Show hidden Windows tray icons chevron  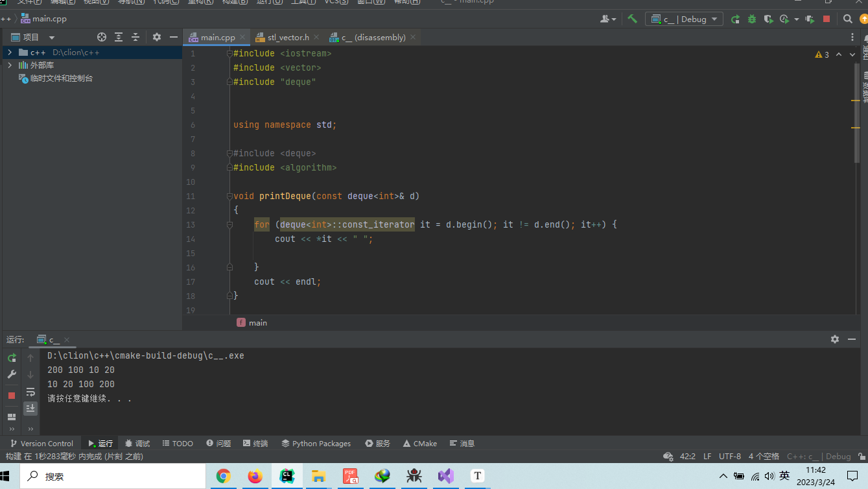point(724,476)
